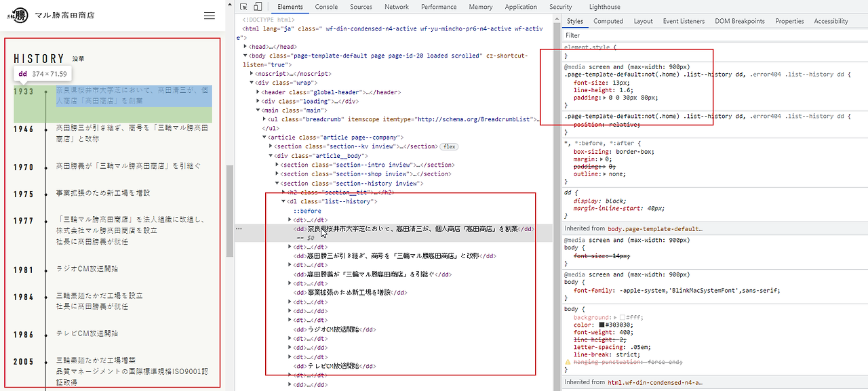The image size is (868, 391).
Task: Collapse the section--history inview node
Action: pos(278,183)
